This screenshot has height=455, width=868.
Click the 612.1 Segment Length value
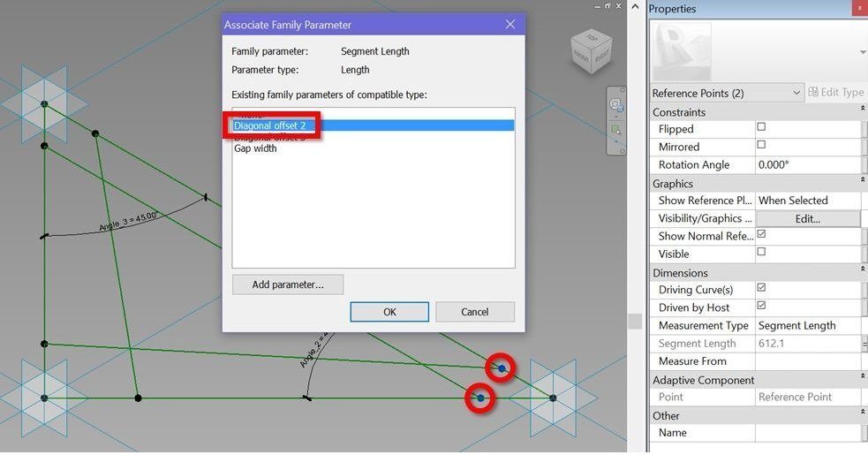[x=808, y=344]
